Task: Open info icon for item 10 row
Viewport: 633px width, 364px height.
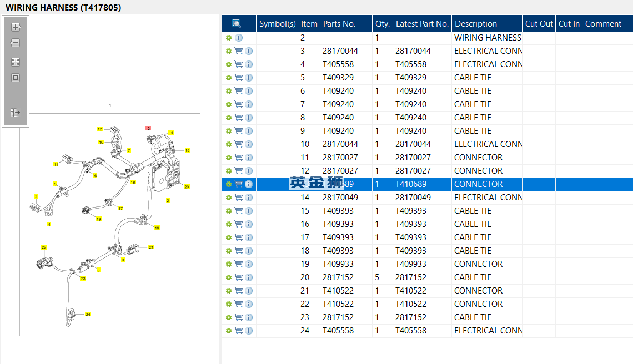Action: pos(249,144)
